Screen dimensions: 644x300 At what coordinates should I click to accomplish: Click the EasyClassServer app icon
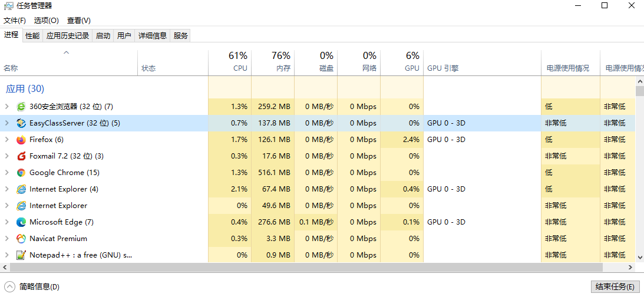[21, 123]
